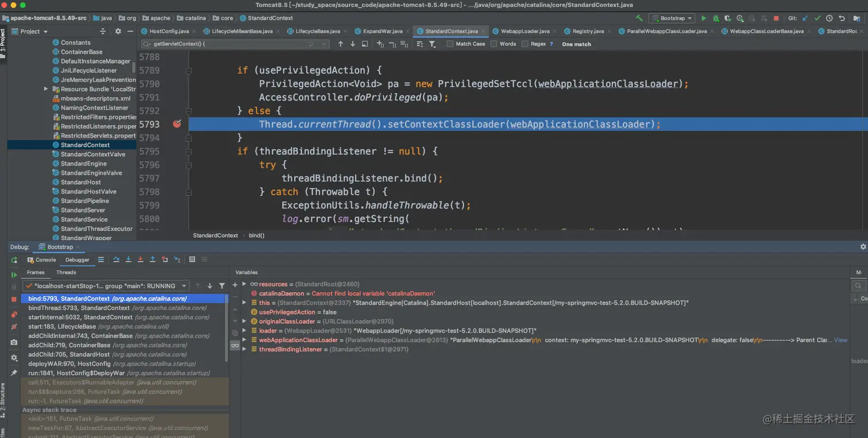Add a new watch with the plus icon
This screenshot has width=868, height=438.
click(235, 285)
